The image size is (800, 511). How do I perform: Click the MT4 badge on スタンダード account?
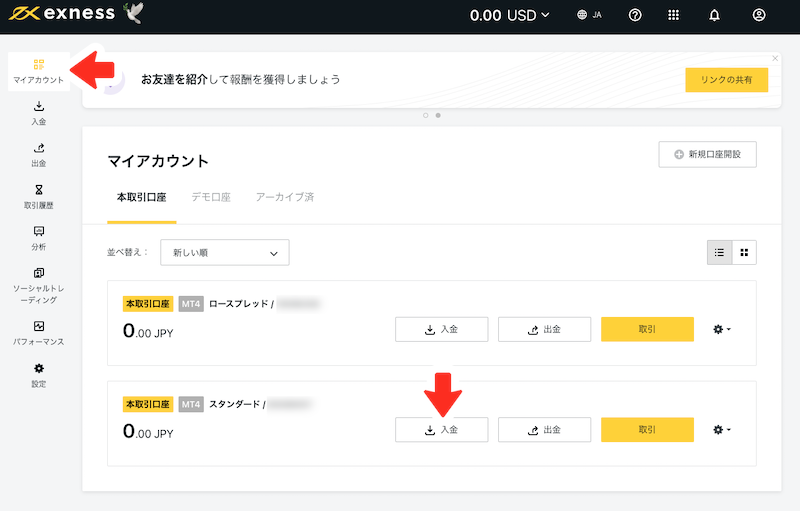click(191, 404)
